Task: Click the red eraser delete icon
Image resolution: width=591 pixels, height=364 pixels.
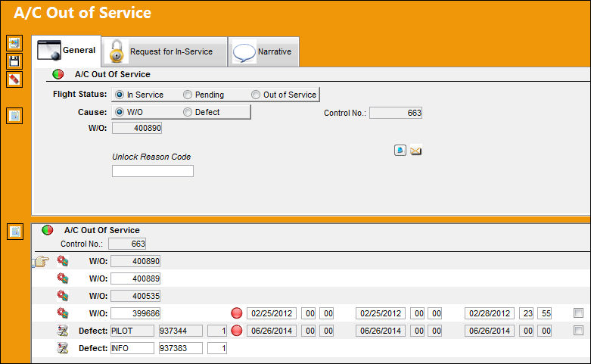Action: (14, 79)
